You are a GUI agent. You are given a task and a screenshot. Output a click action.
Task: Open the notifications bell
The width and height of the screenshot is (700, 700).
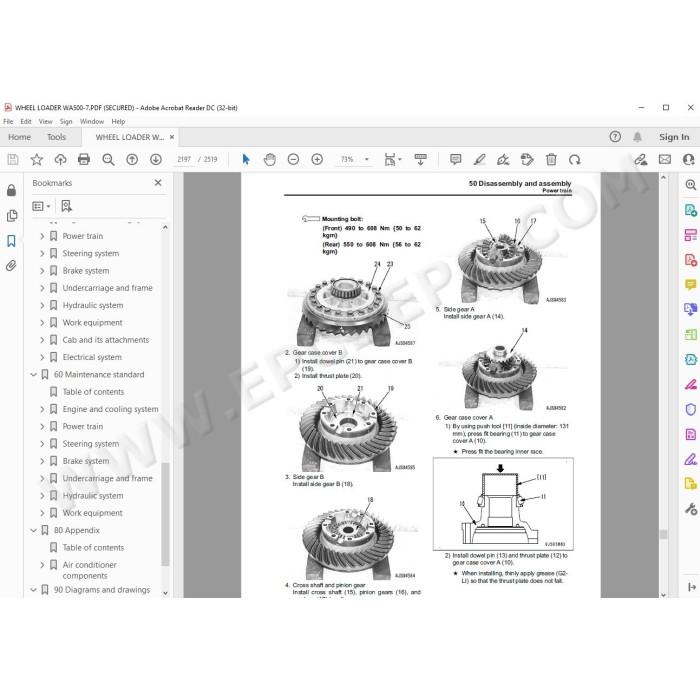638,137
